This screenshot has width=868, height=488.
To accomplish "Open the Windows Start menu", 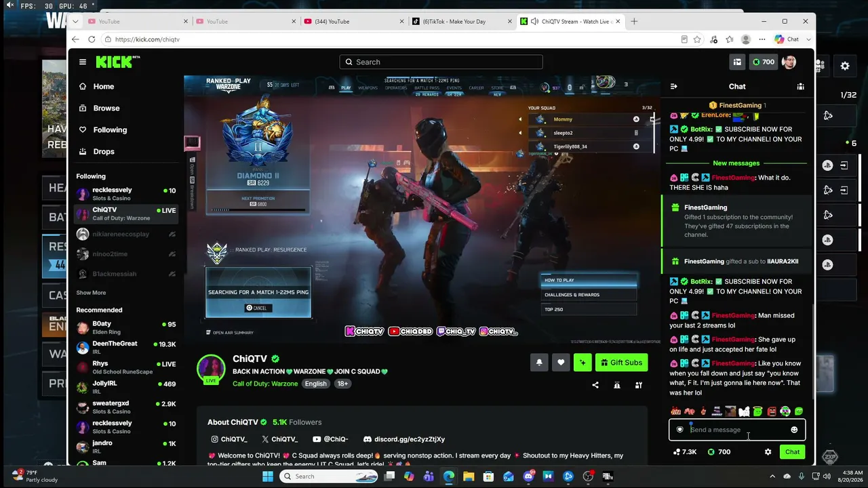I will [x=268, y=476].
